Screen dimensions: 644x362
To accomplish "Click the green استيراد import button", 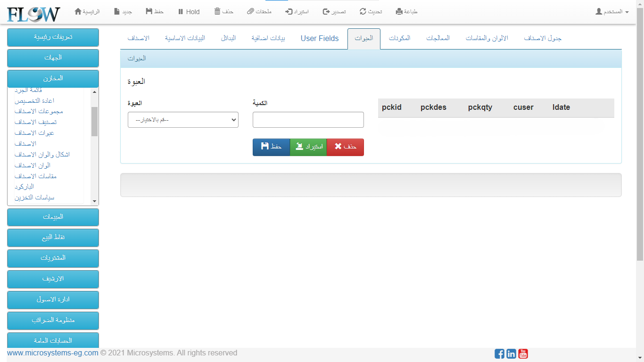I will (x=308, y=147).
